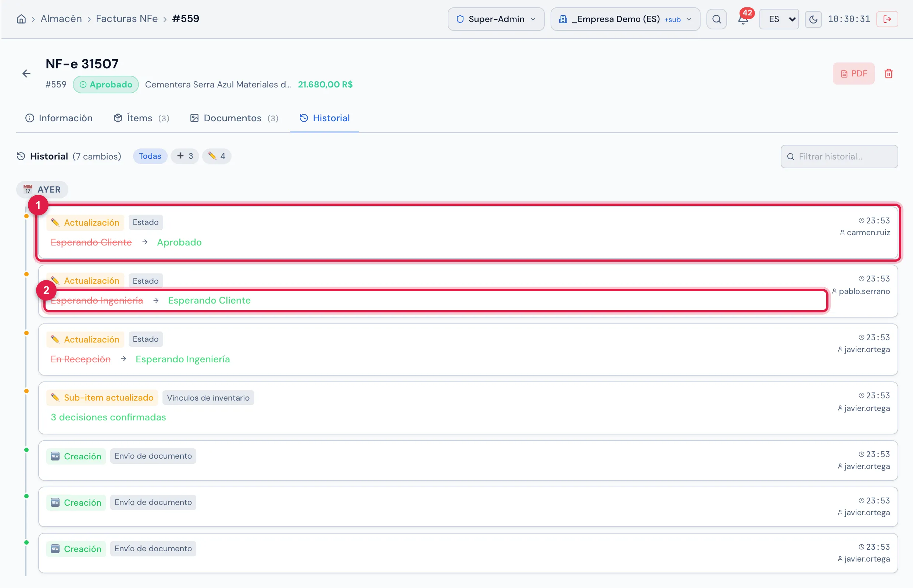The image size is (913, 588).
Task: Click 3 decisiones confirmadas text
Action: point(108,417)
